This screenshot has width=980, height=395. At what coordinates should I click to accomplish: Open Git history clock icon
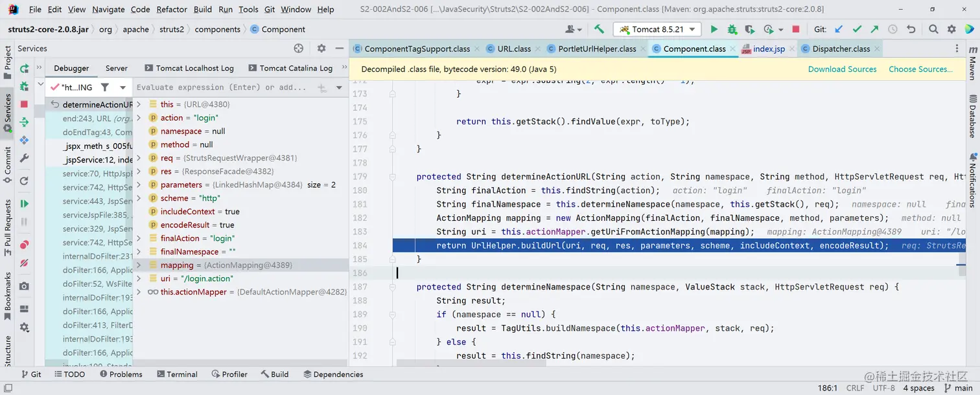(x=892, y=29)
